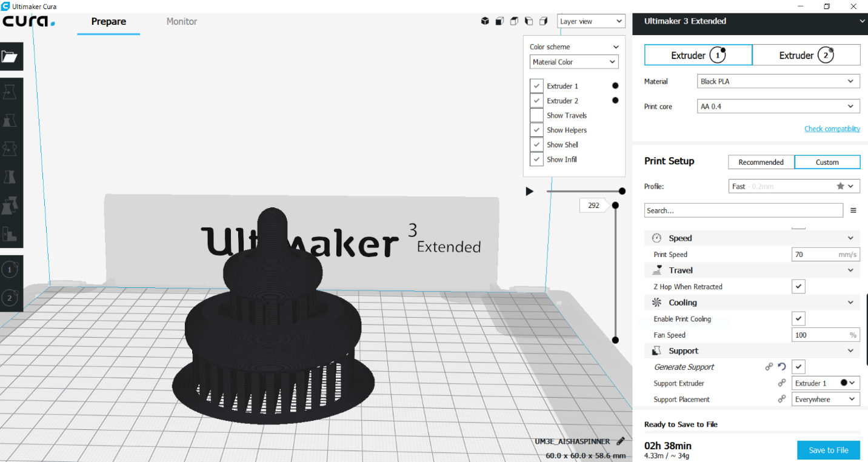Switch to Custom print setup

pyautogui.click(x=827, y=162)
